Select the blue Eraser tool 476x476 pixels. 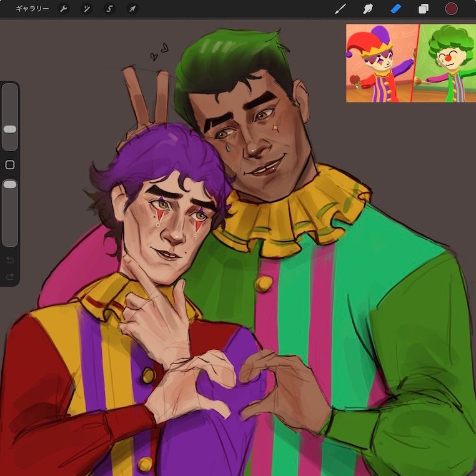396,9
